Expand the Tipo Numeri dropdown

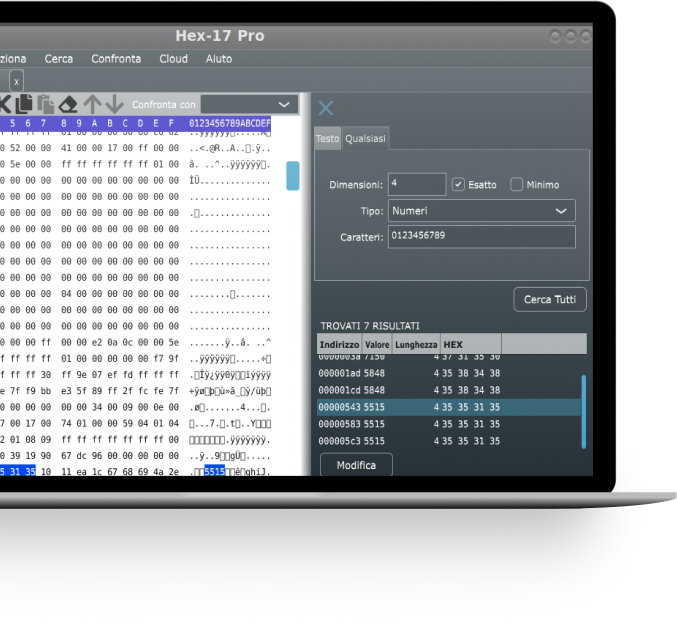pos(481,211)
